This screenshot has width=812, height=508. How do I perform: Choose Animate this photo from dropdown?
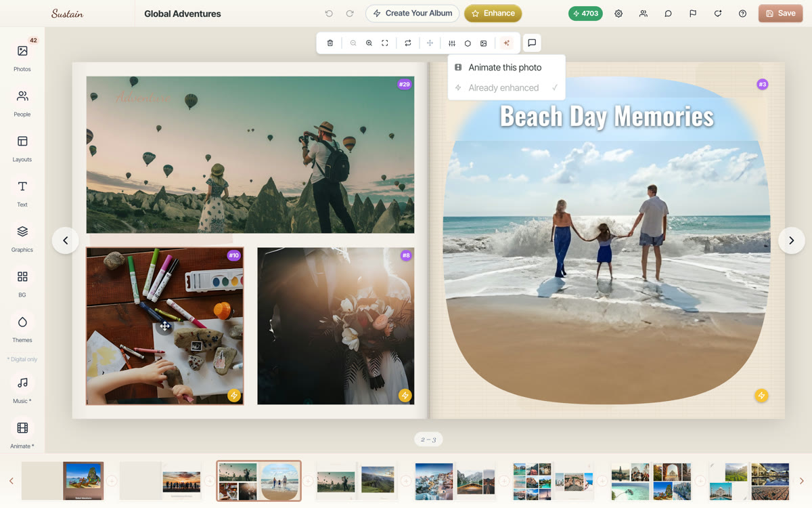(x=506, y=68)
